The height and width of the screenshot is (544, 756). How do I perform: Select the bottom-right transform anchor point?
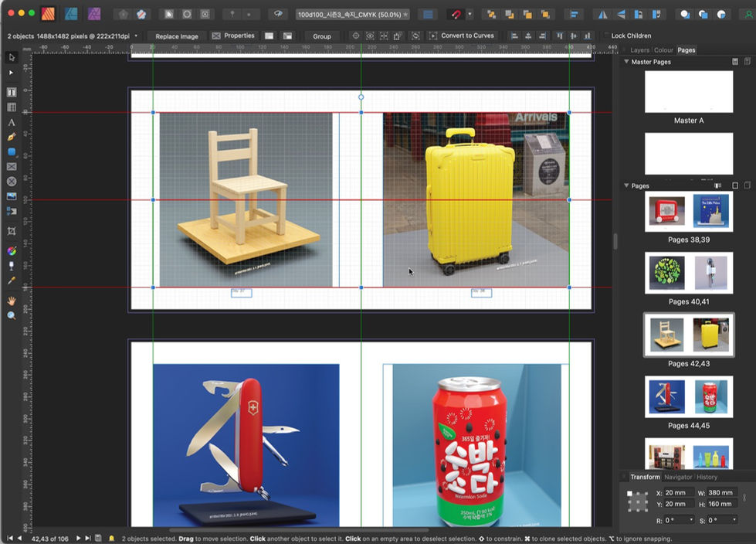[646, 510]
